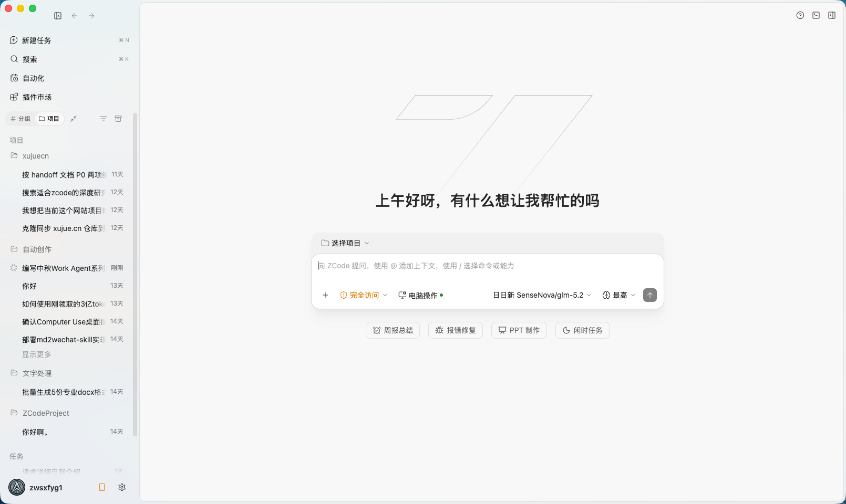Click the sidebar vertical scrollbar
846x504 pixels.
(135, 274)
